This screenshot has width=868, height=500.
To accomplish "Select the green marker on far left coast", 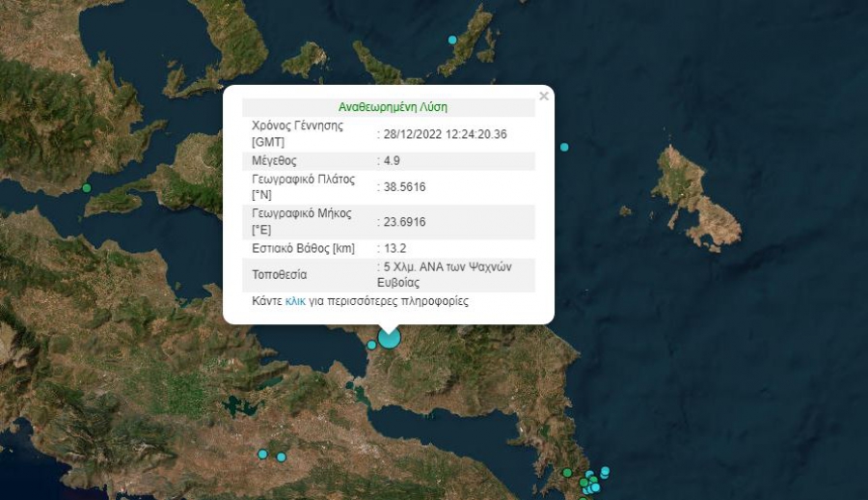I will 87,187.
